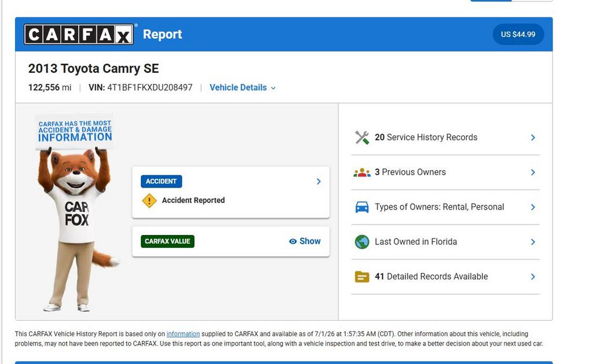Click the wrench service history icon
Image resolution: width=593 pixels, height=364 pixels.
click(362, 138)
